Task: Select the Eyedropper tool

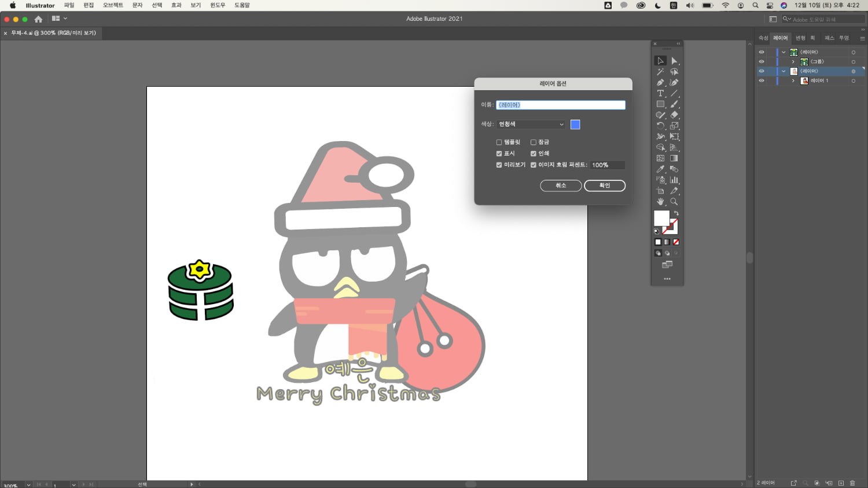Action: pyautogui.click(x=660, y=169)
